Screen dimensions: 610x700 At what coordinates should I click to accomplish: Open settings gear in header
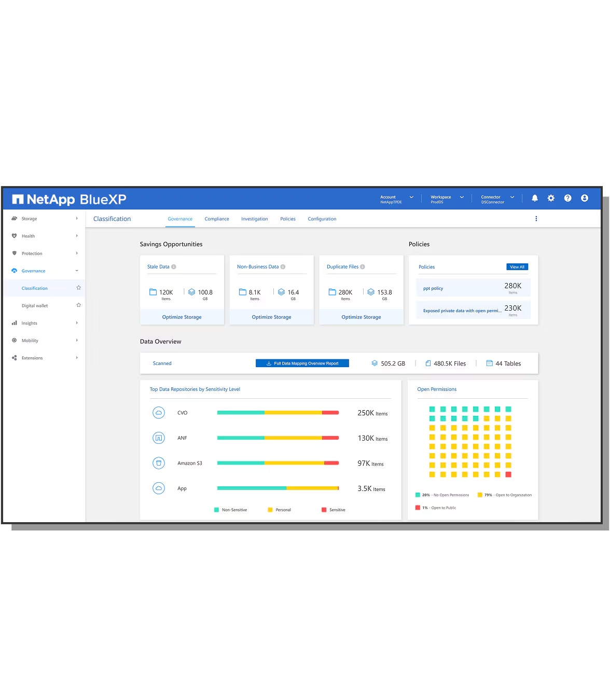tap(551, 198)
